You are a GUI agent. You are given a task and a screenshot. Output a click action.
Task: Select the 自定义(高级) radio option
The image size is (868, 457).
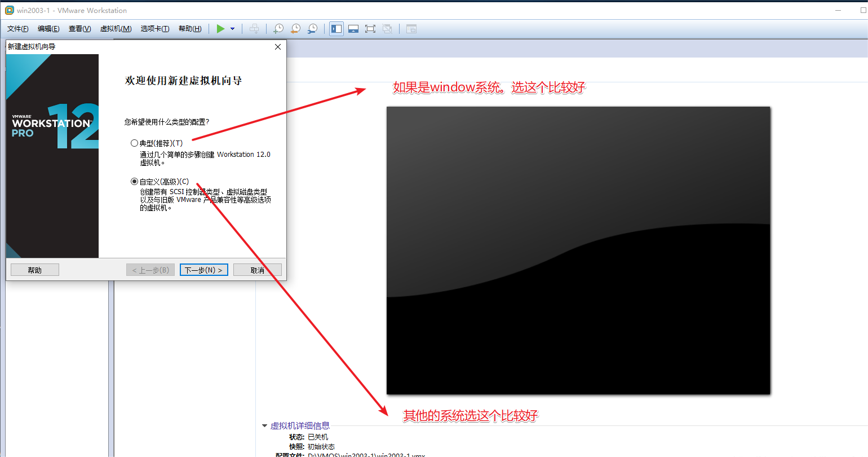tap(134, 181)
